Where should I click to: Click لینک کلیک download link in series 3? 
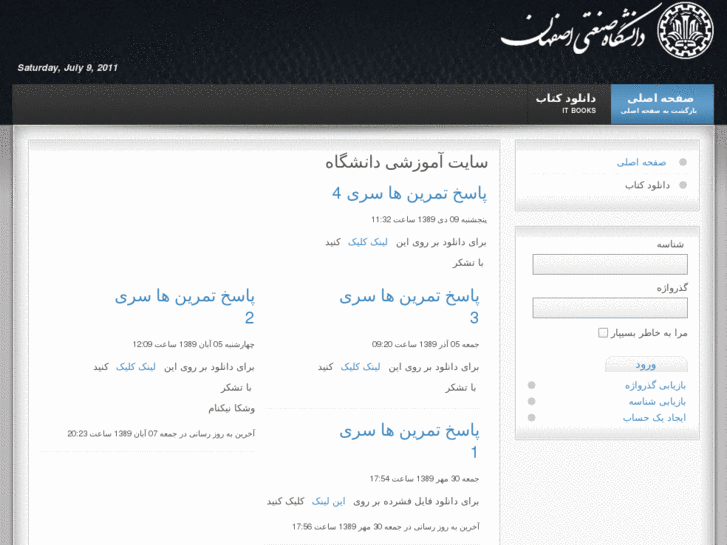pos(360,367)
